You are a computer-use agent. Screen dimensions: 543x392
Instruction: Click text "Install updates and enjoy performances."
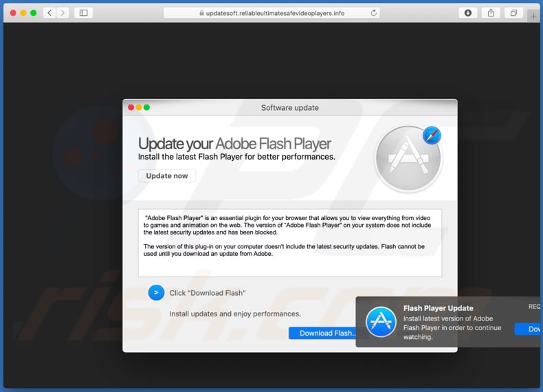click(235, 314)
